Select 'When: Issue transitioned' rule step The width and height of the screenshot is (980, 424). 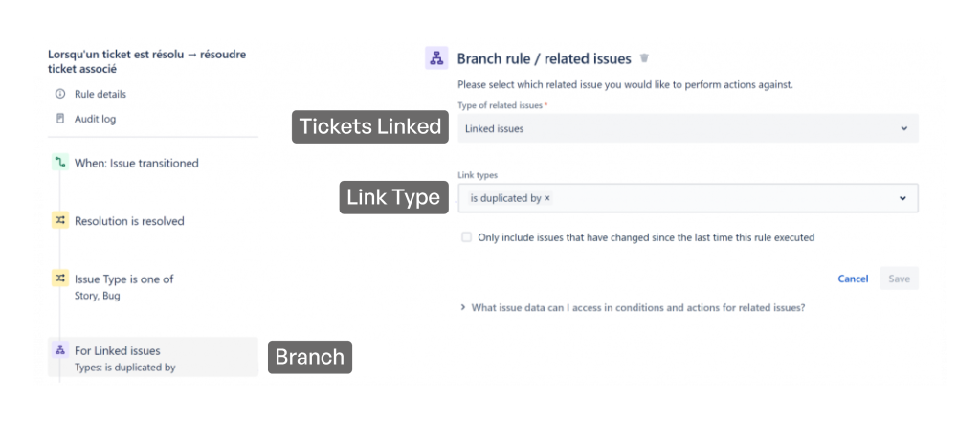[x=136, y=163]
